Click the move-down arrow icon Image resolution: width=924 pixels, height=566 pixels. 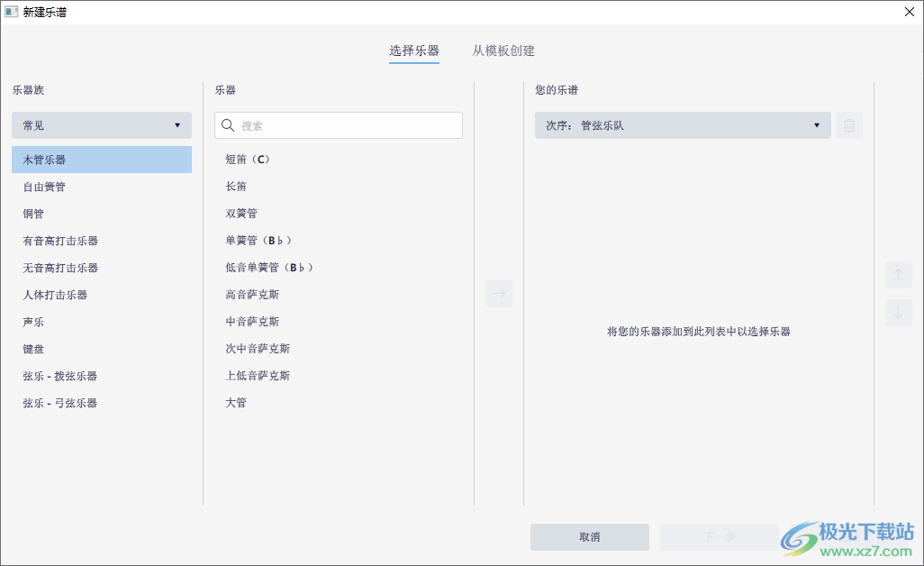pos(898,313)
